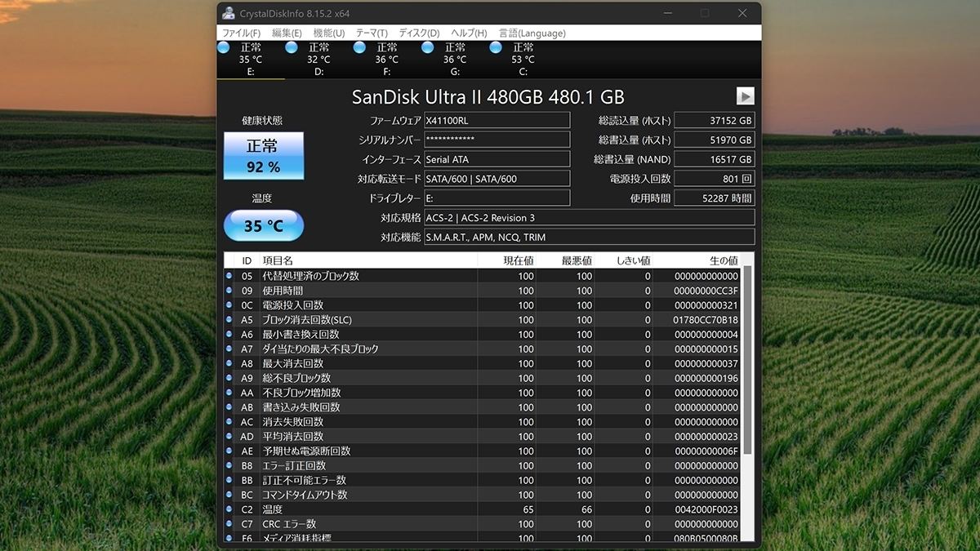Image resolution: width=980 pixels, height=551 pixels.
Task: Click the status orb for row AB 書き込み失敗回数
Action: tap(229, 407)
